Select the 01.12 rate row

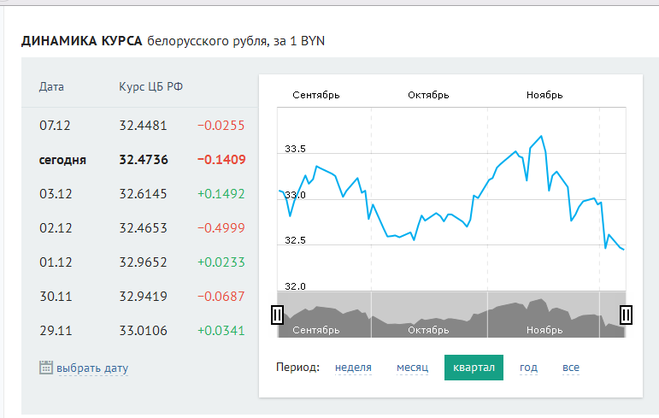[141, 262]
